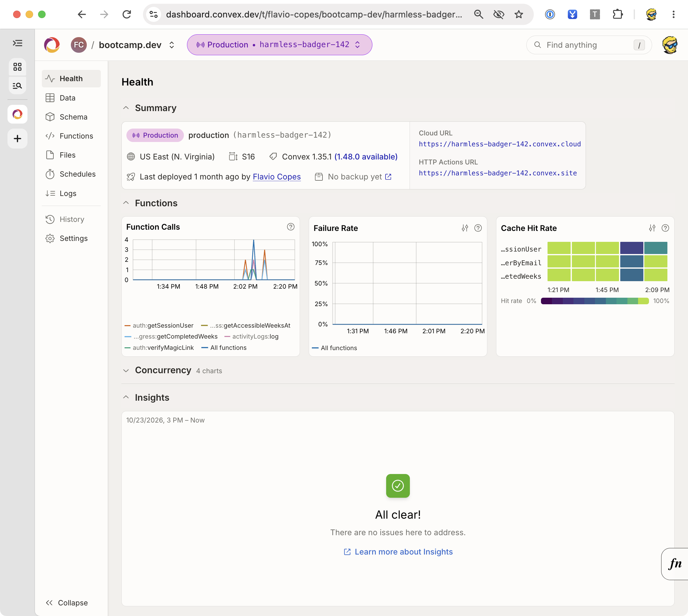Open the Convex logo home icon
The image size is (688, 616).
52,45
